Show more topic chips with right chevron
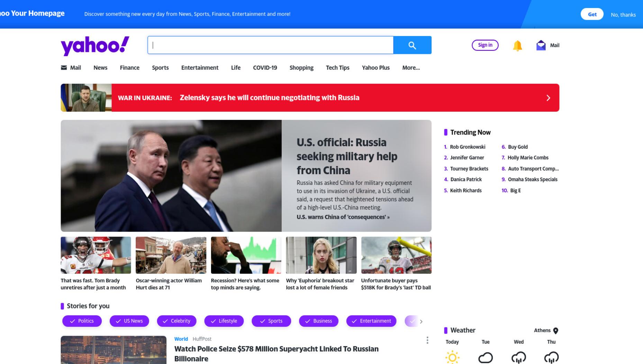643x364 pixels. click(x=421, y=321)
